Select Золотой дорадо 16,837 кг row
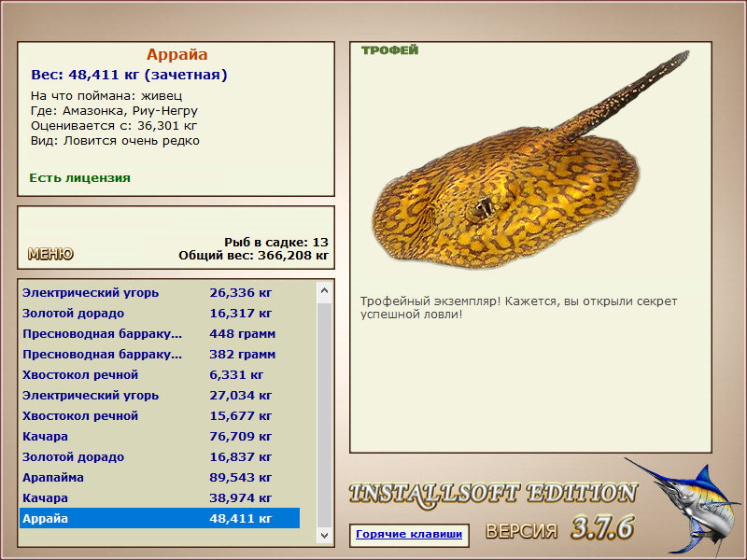The height and width of the screenshot is (560, 747). (x=160, y=456)
